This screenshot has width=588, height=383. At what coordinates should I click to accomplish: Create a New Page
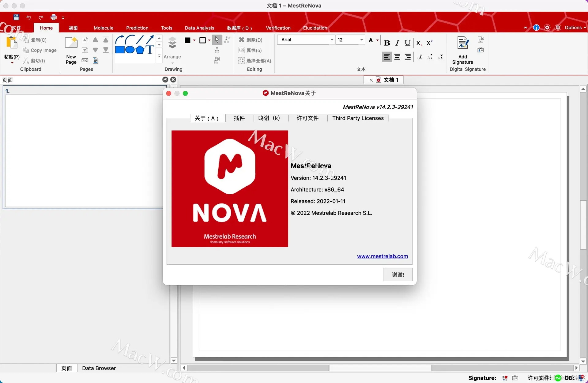(x=71, y=50)
